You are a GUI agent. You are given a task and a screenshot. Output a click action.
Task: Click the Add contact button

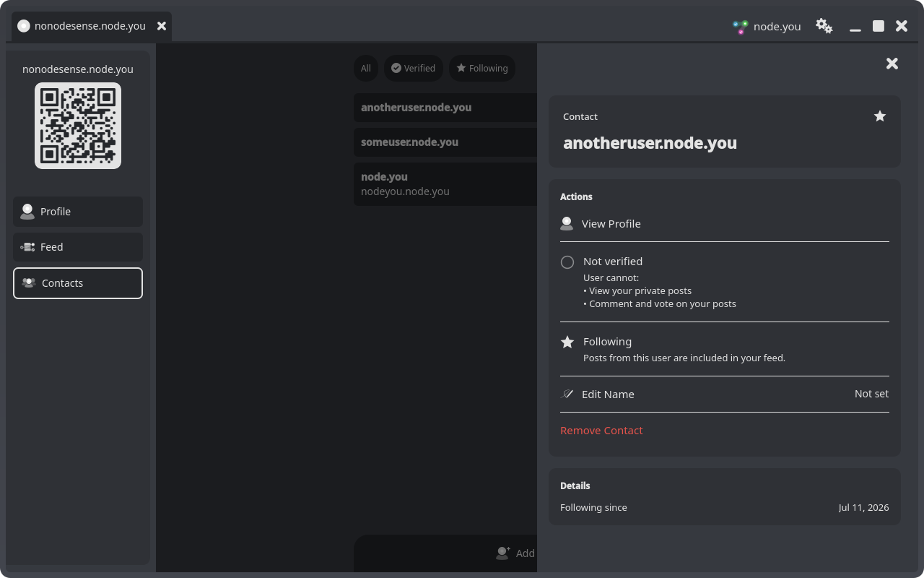(x=445, y=553)
